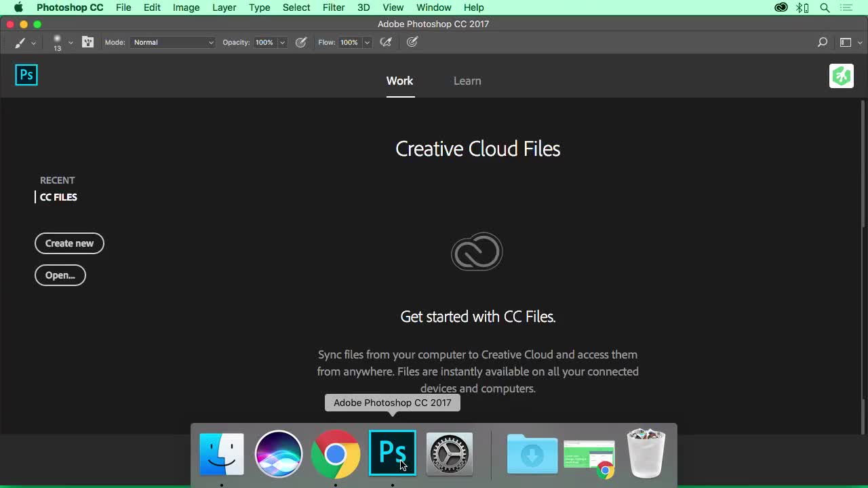Image resolution: width=868 pixels, height=488 pixels.
Task: Open the workspace switcher icon
Action: tap(846, 42)
